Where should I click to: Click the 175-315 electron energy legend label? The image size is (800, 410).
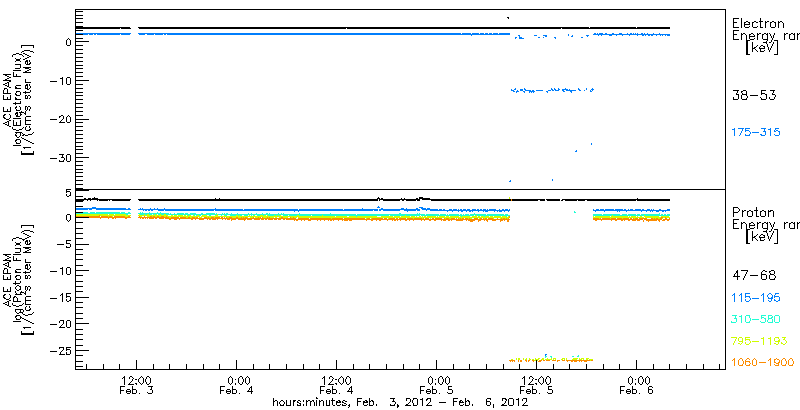pos(756,133)
